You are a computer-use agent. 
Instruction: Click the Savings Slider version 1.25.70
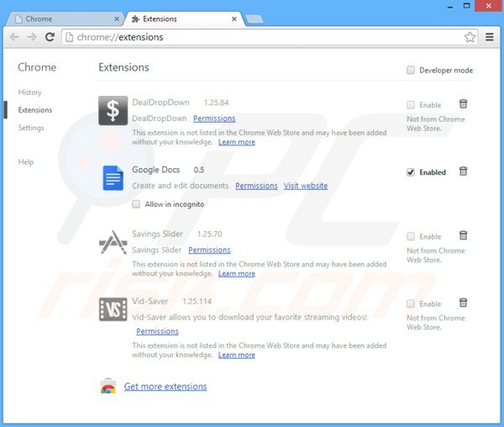point(209,234)
